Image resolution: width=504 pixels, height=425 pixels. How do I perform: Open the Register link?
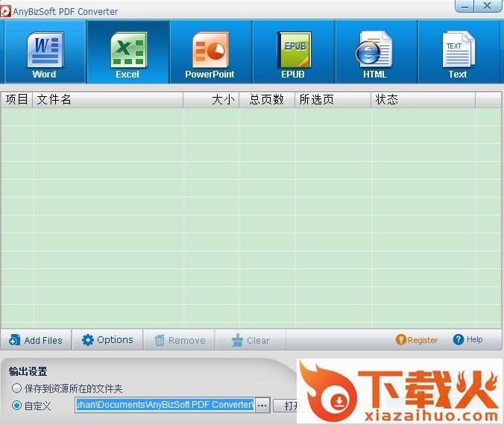417,340
